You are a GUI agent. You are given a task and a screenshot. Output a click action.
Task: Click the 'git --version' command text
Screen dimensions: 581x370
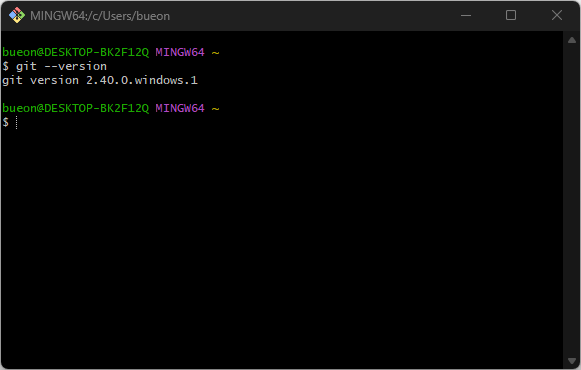[x=62, y=66]
